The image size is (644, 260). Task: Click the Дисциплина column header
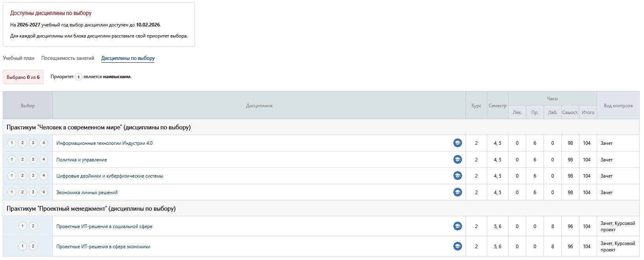[259, 106]
